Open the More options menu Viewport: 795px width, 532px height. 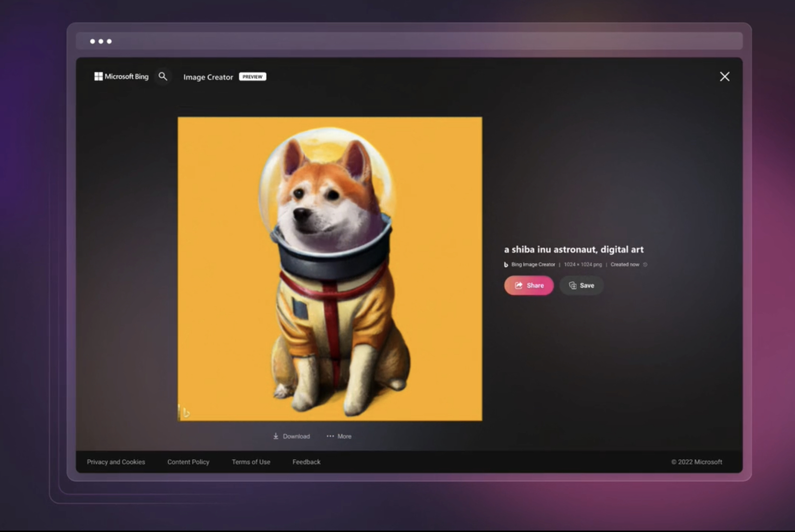pos(339,436)
